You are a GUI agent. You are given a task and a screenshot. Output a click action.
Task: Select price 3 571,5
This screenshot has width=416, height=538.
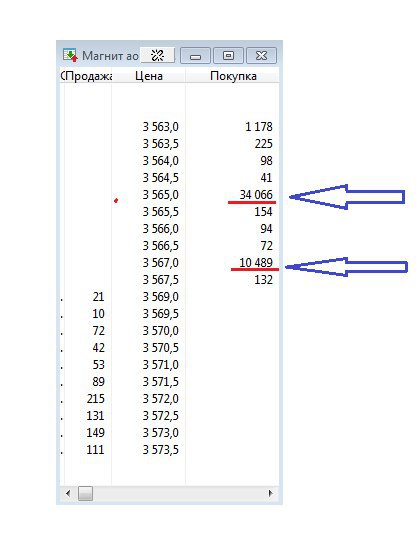click(161, 382)
